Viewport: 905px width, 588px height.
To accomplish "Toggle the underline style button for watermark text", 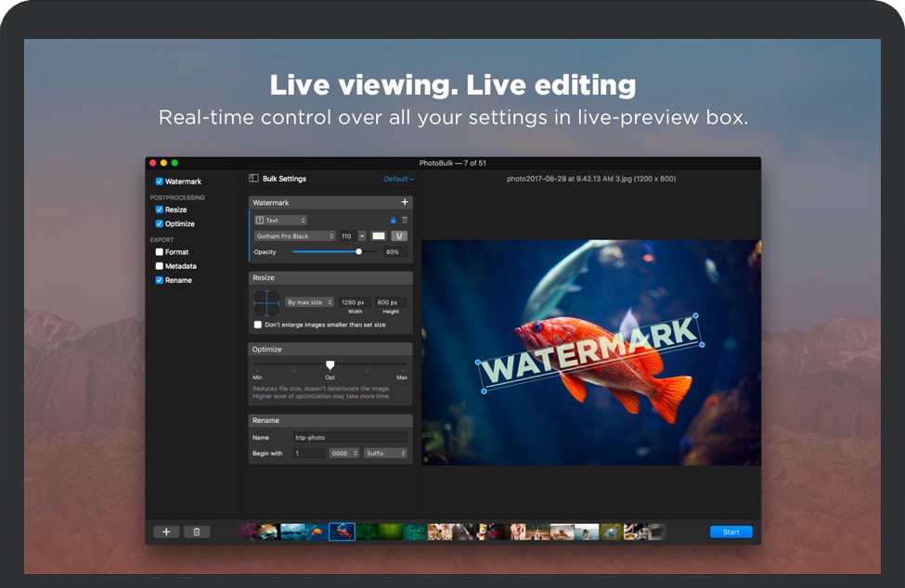I will point(399,236).
